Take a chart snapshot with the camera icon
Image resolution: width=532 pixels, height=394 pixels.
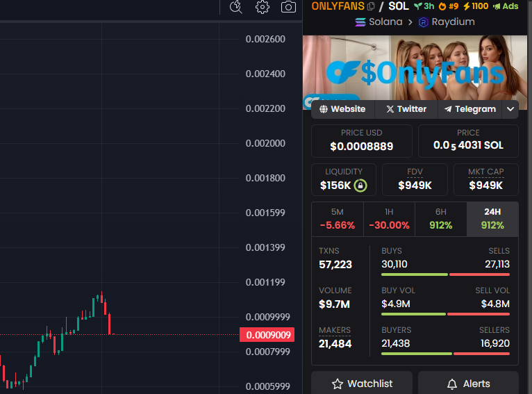[288, 7]
